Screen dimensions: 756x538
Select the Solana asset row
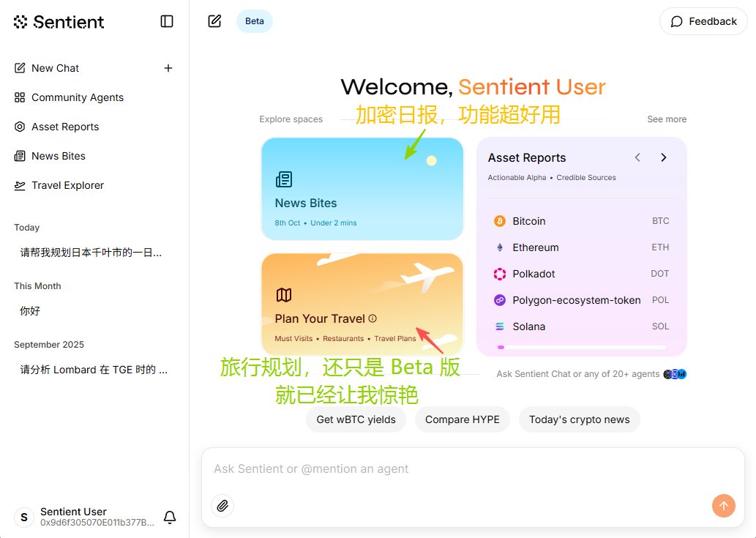(582, 326)
